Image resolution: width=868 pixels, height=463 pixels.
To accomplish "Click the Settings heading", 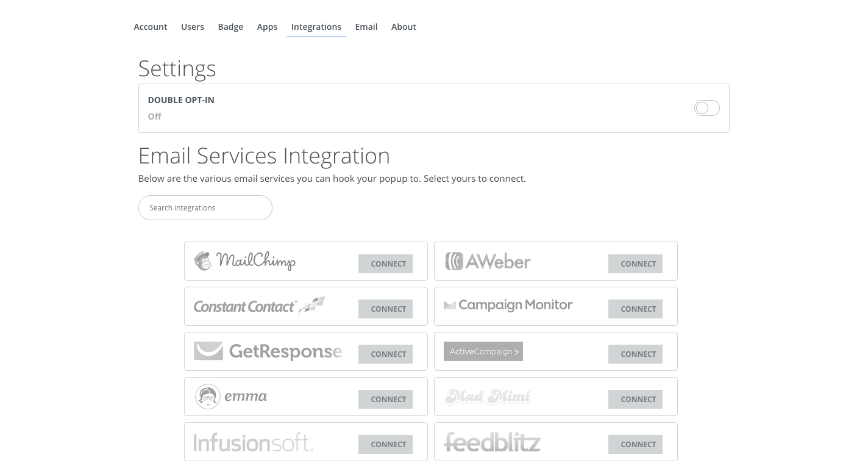I will click(177, 68).
